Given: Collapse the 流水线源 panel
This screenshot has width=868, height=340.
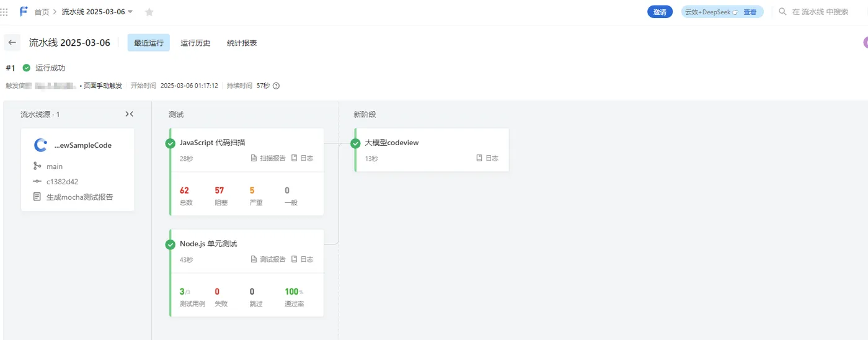Looking at the screenshot, I should (x=129, y=114).
